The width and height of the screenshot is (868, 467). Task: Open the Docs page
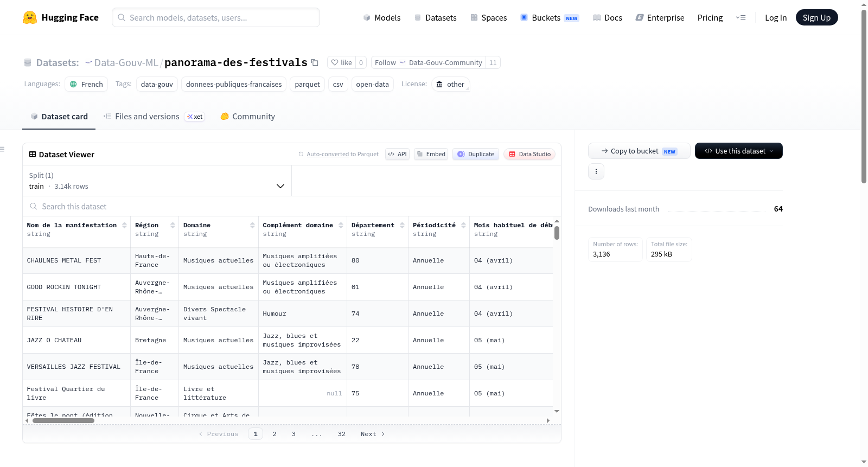coord(607,17)
